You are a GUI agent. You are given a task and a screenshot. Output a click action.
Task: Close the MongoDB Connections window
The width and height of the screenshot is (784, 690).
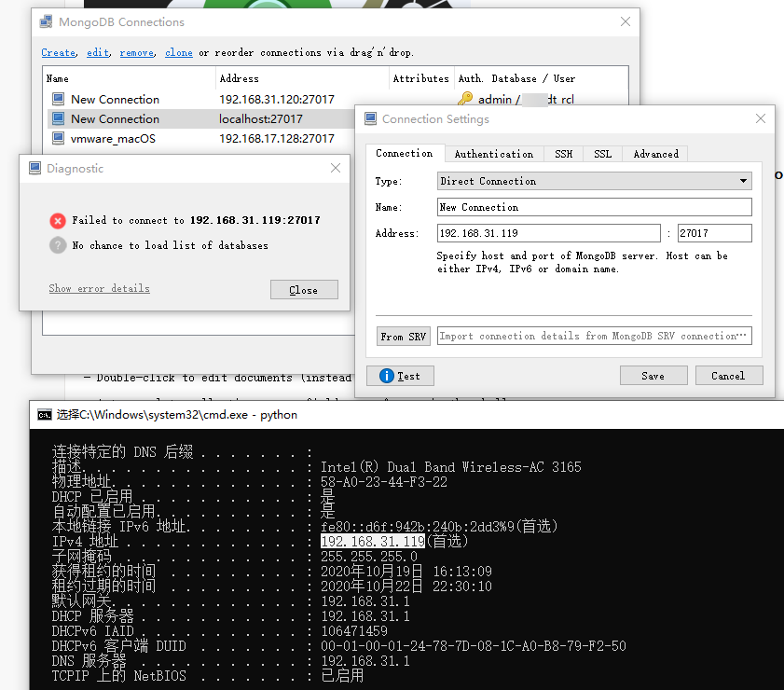(625, 21)
